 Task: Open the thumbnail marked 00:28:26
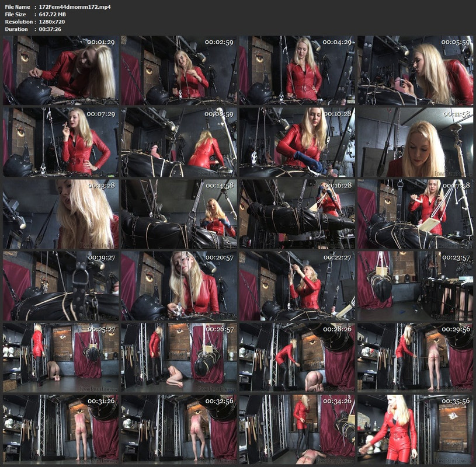coord(297,357)
